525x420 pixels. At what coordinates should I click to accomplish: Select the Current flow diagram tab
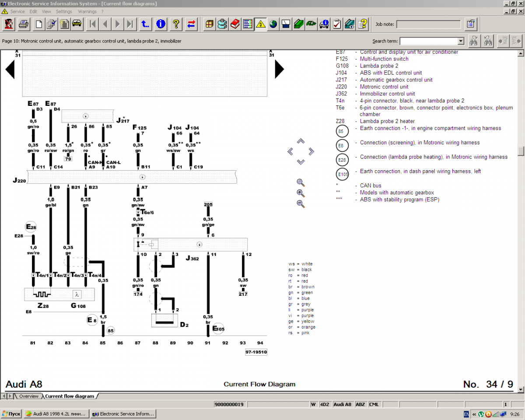70,396
